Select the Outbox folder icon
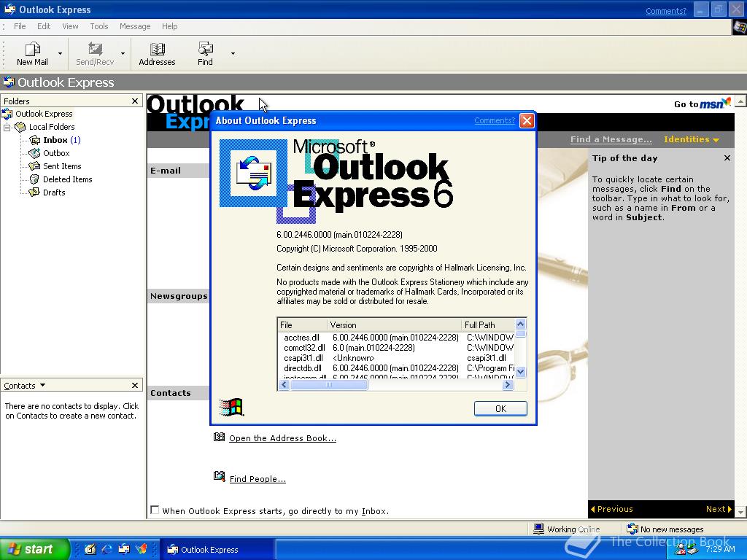Viewport: 747px width, 560px height. (34, 153)
